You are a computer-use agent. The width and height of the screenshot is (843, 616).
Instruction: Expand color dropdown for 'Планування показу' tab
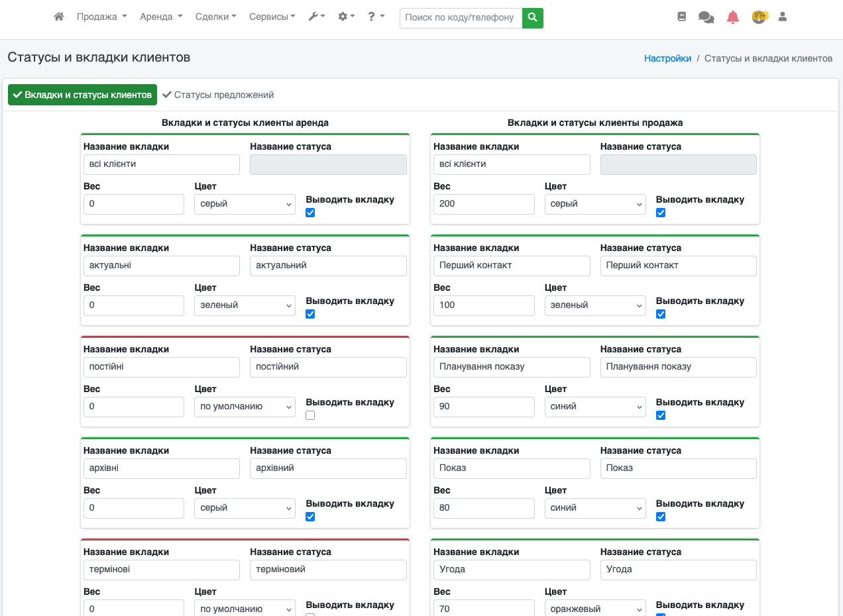[x=594, y=407]
